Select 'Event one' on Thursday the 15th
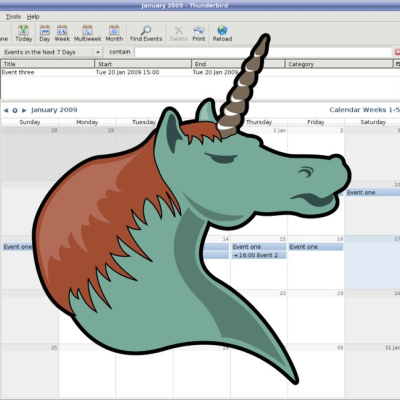Viewport: 400px width, 400px height. (x=259, y=247)
